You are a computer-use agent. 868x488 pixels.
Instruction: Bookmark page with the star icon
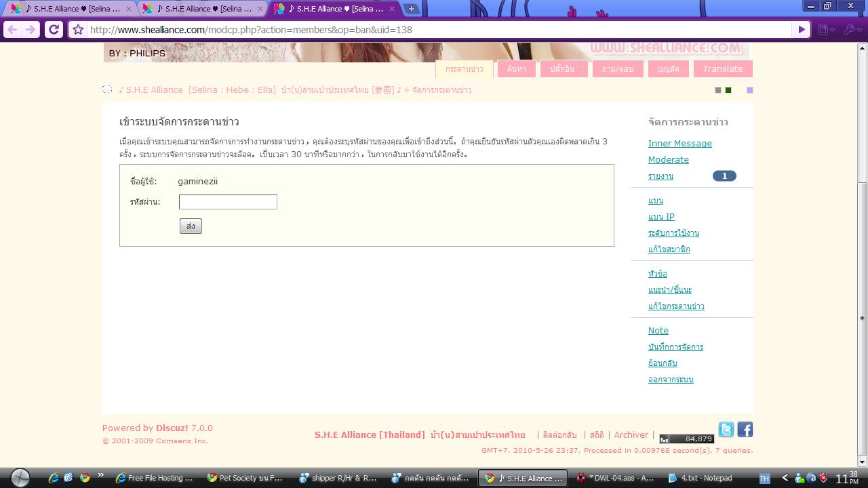pyautogui.click(x=78, y=30)
